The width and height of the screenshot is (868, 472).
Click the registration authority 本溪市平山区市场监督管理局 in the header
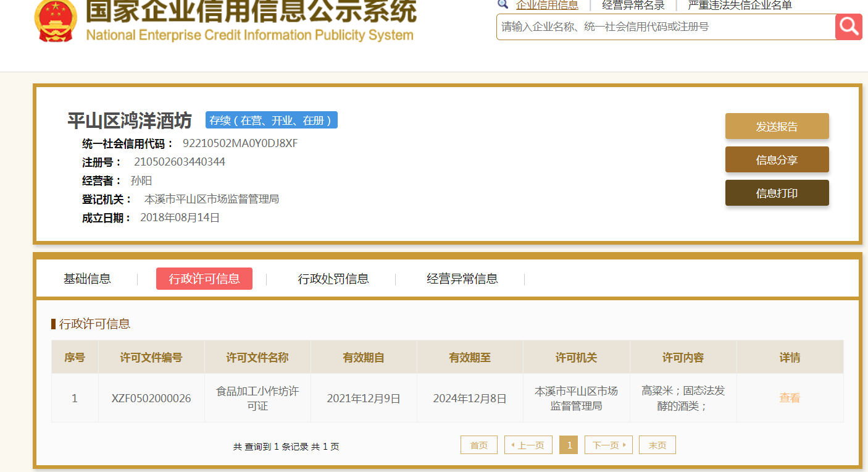coord(212,199)
